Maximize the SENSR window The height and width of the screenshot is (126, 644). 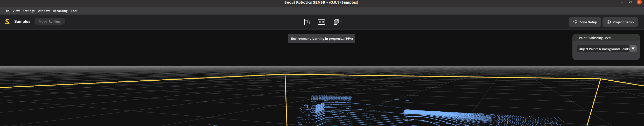tap(630, 2)
